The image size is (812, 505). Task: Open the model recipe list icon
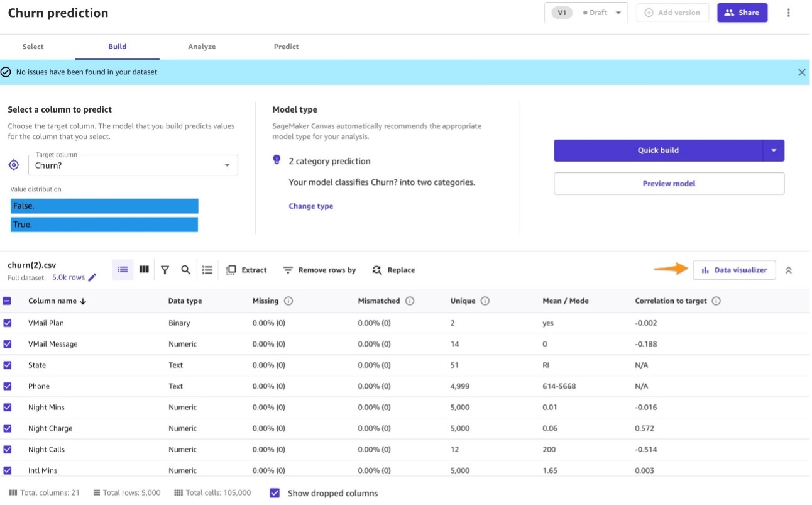click(207, 270)
